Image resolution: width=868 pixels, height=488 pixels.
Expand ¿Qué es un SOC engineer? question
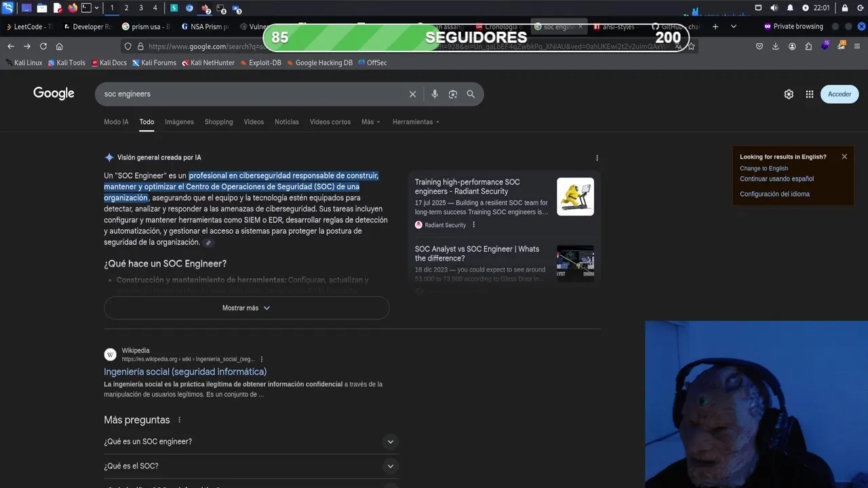pos(250,441)
